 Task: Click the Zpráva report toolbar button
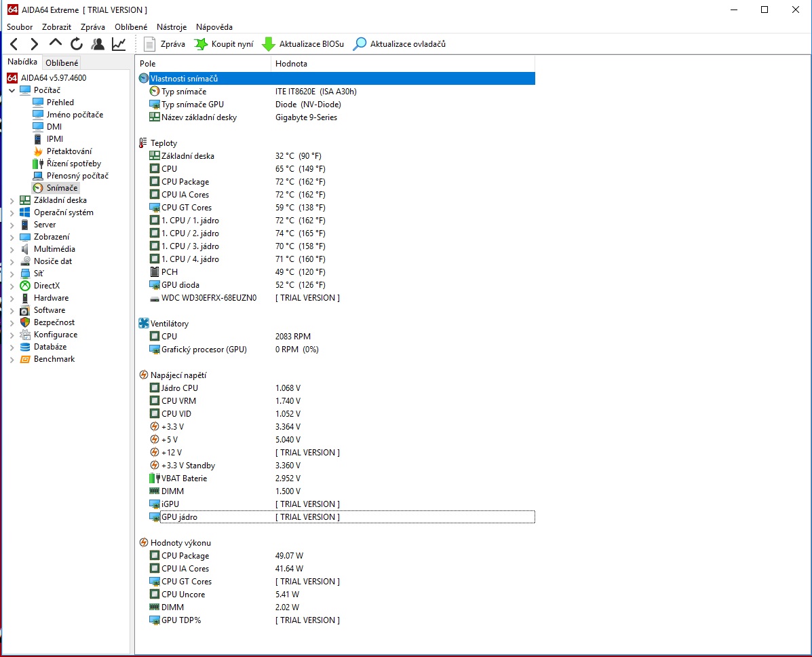click(x=164, y=44)
